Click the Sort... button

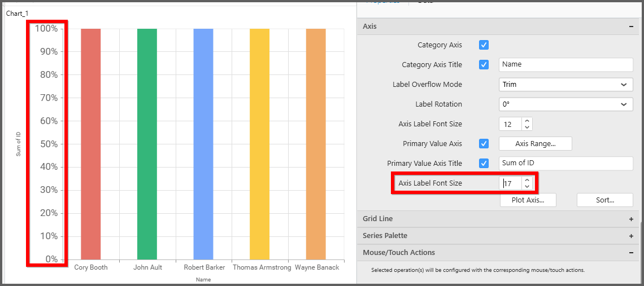(x=604, y=200)
